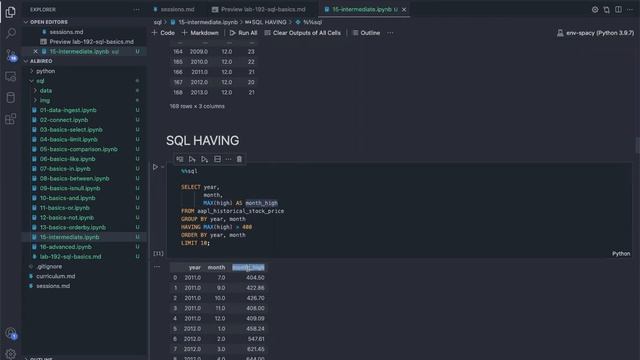Open the Explorer view in activity bar

tap(11, 12)
